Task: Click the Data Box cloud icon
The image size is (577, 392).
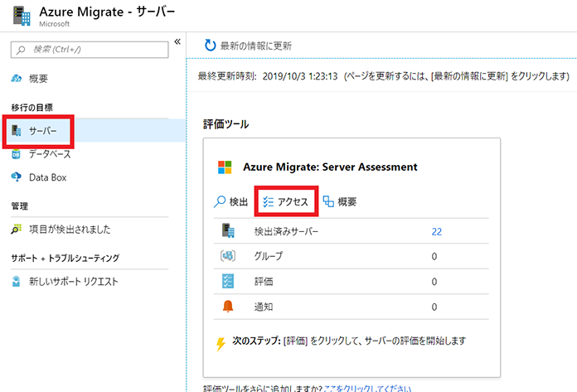Action: pos(17,177)
